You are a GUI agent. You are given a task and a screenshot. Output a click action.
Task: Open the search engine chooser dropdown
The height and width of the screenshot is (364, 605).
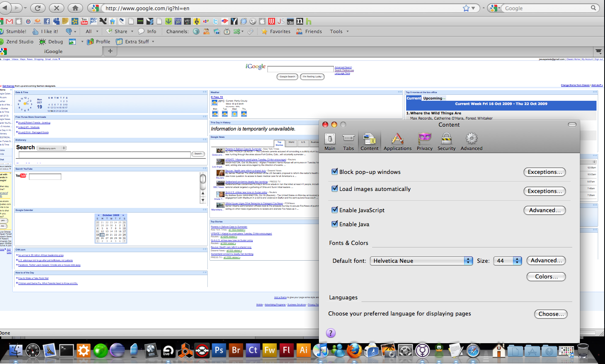coord(495,8)
